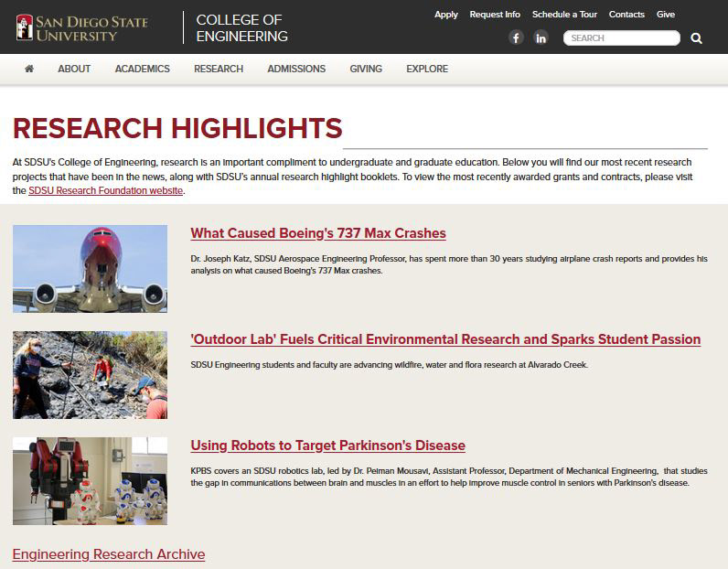Click the College of Engineering title
728x569 pixels.
241,27
